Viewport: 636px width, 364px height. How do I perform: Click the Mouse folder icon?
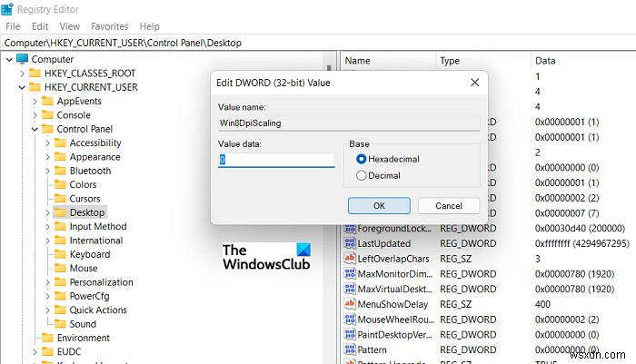(x=60, y=268)
